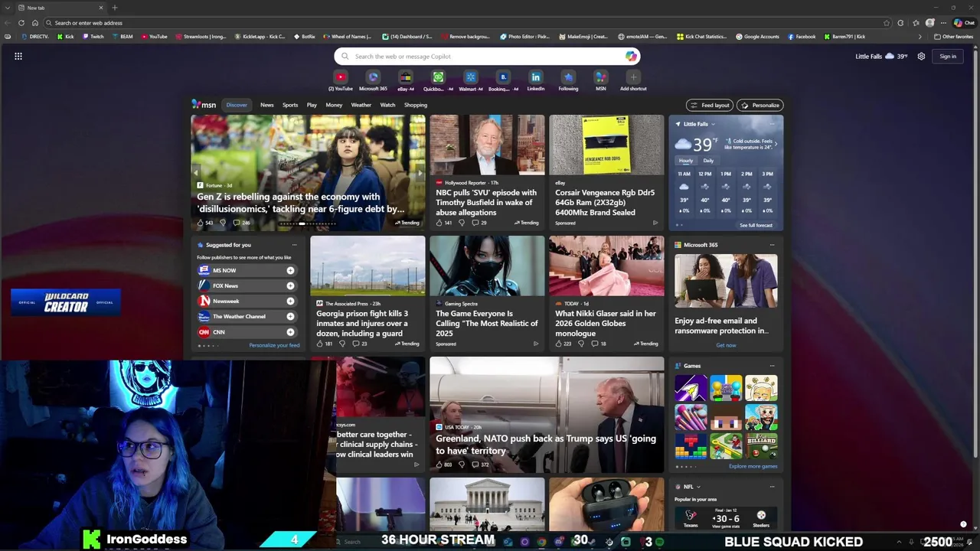Open weather card more options menu

[x=772, y=124]
